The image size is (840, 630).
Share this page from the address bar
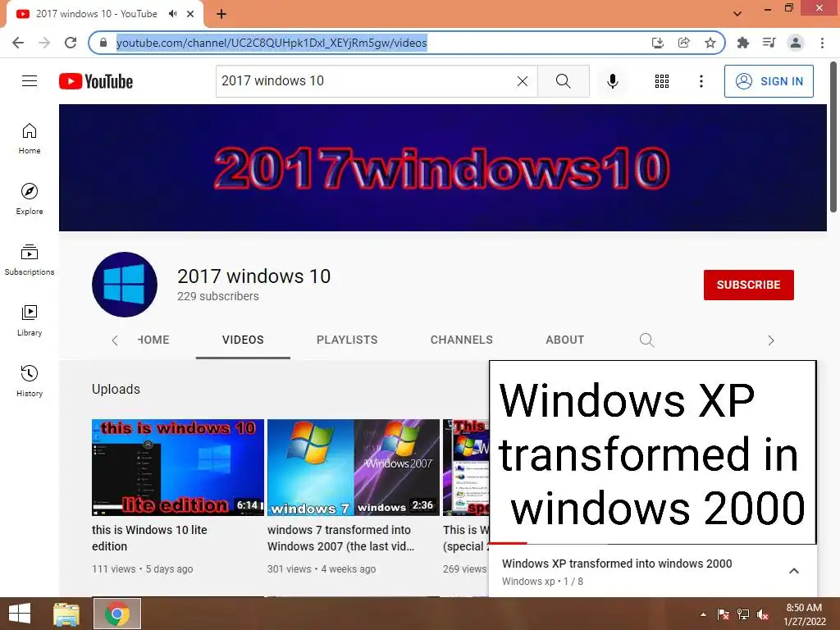[x=684, y=43]
